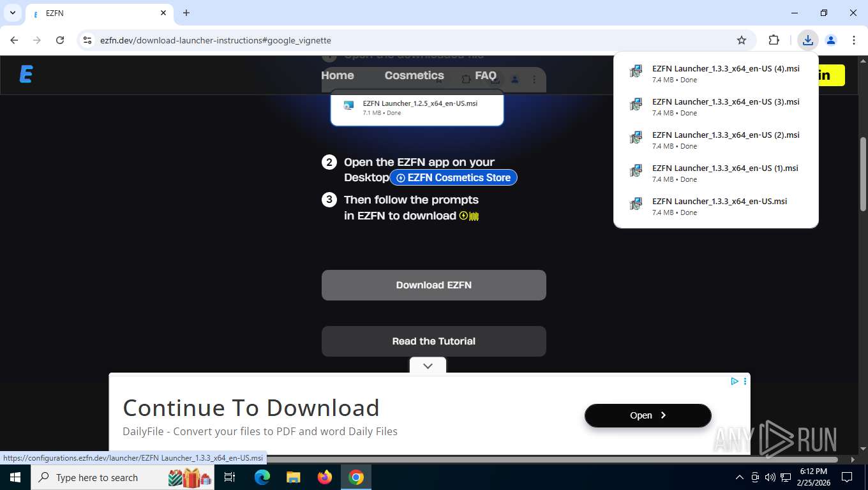This screenshot has width=868, height=490.
Task: Open a new browser tab
Action: [x=186, y=13]
